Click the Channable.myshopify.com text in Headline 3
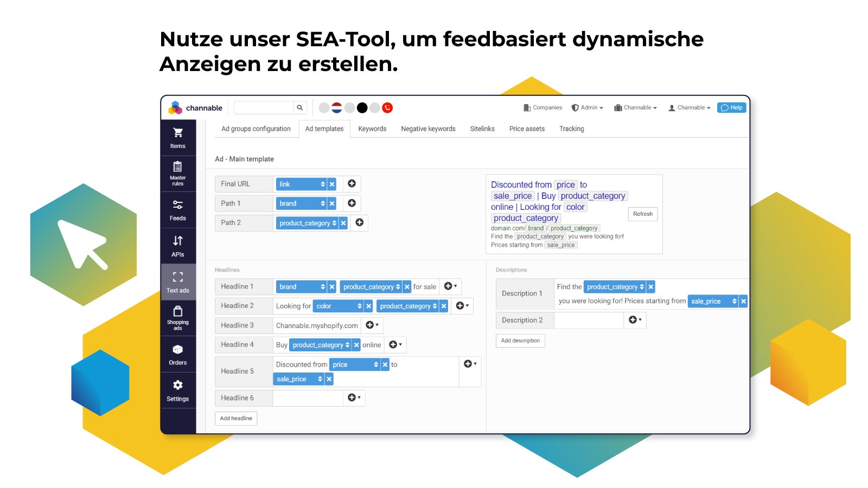This screenshot has height=488, width=868. 317,326
